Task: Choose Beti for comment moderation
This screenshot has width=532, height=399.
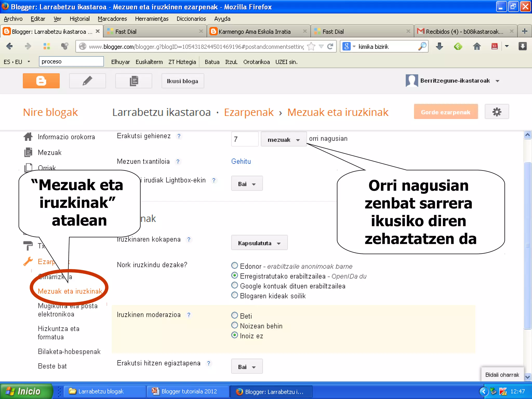Action: tap(234, 315)
